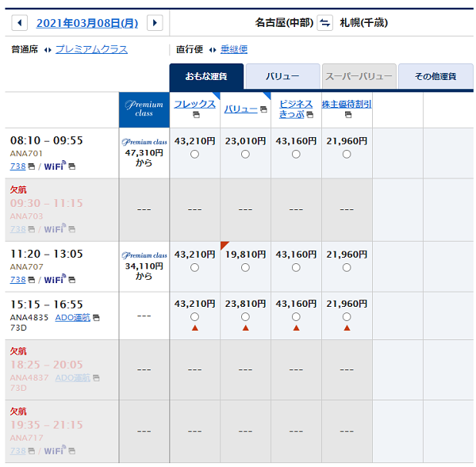Open WiFi info popup icon for ANA701

[71, 167]
